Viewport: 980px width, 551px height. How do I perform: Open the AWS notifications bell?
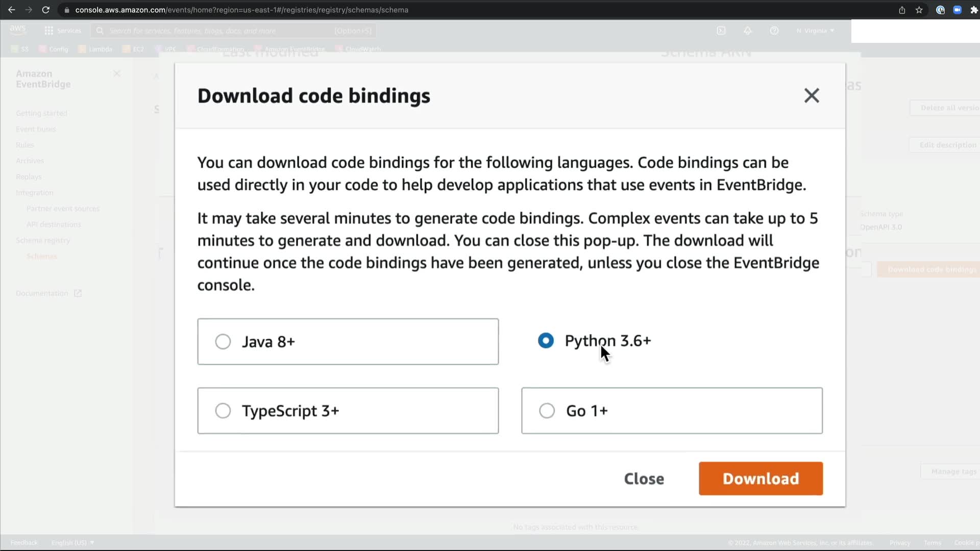click(747, 31)
